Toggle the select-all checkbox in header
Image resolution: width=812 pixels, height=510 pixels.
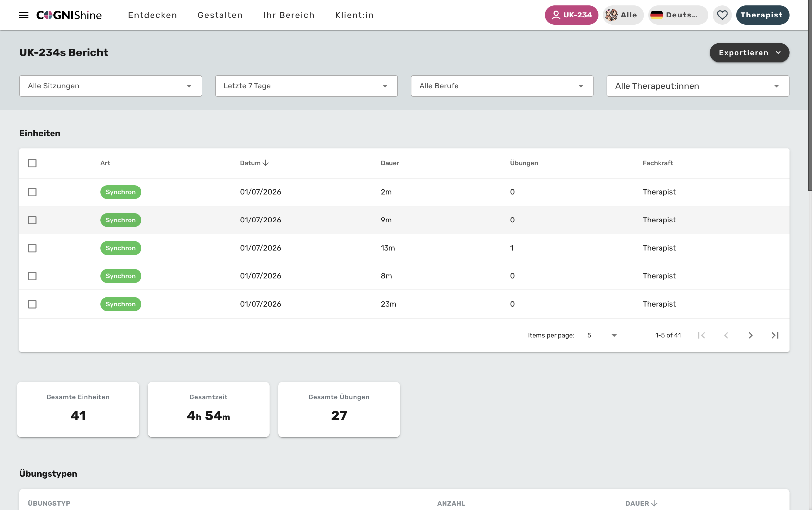pos(32,163)
